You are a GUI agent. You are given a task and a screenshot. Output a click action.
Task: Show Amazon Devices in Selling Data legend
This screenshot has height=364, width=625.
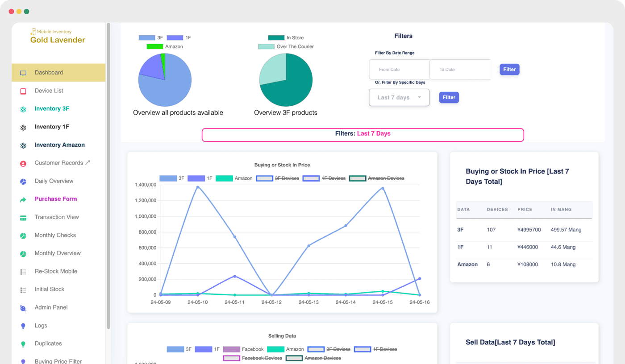coord(313,358)
